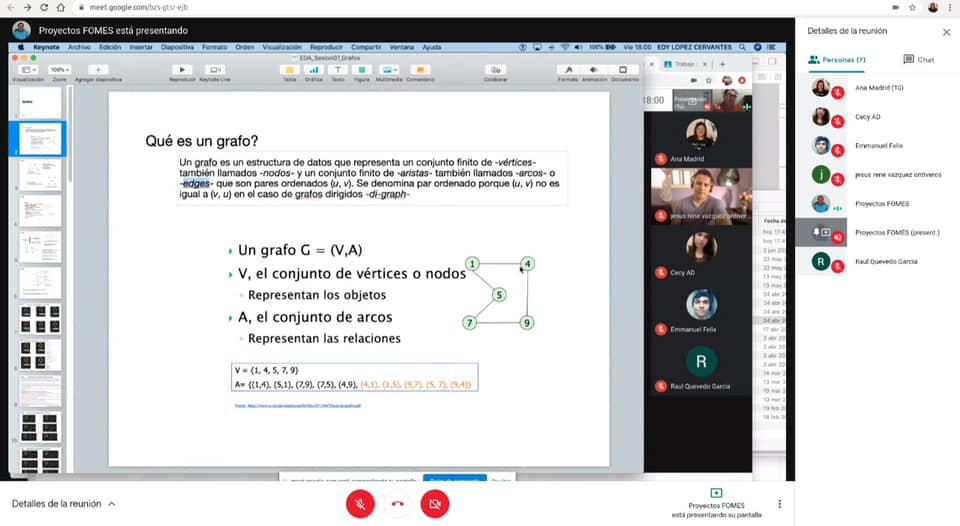Switch to the Personas (7) tab
Image resolution: width=960 pixels, height=526 pixels.
837,59
